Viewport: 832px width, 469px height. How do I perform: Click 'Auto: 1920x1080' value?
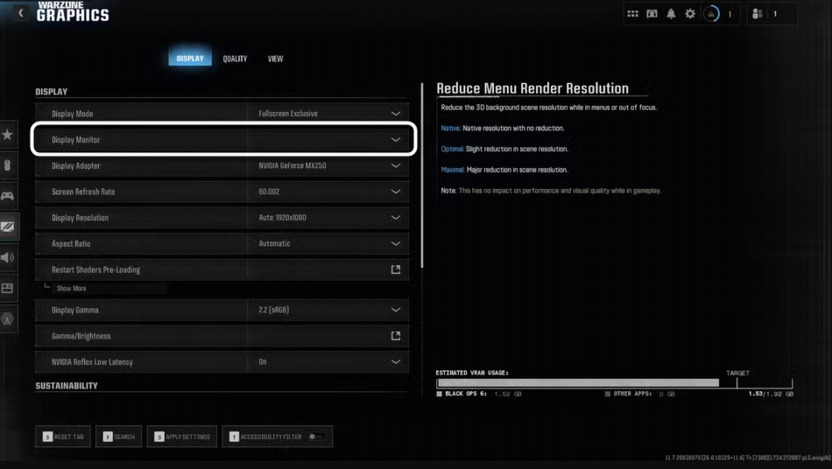coord(282,218)
